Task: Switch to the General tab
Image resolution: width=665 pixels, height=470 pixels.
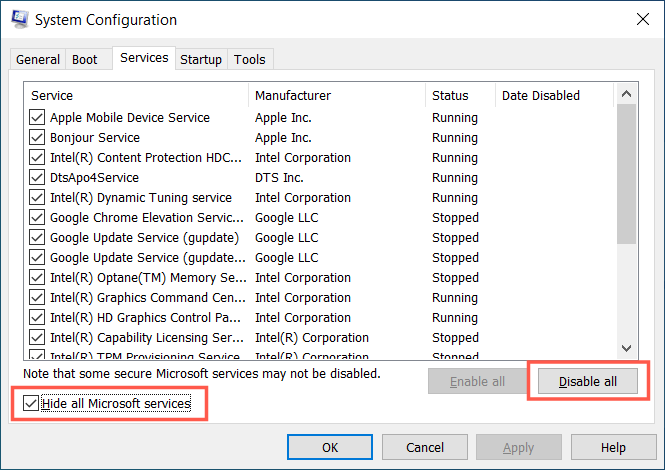Action: (x=38, y=60)
